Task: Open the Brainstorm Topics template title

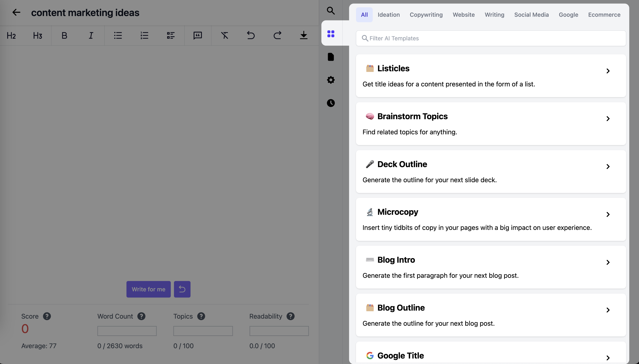Action: pos(412,116)
